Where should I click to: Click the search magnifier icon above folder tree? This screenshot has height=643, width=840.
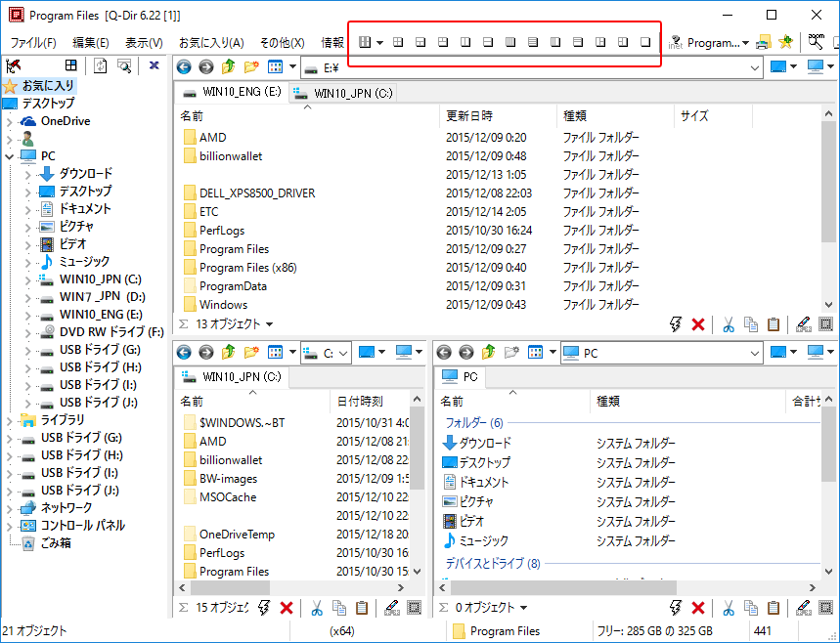tap(125, 65)
